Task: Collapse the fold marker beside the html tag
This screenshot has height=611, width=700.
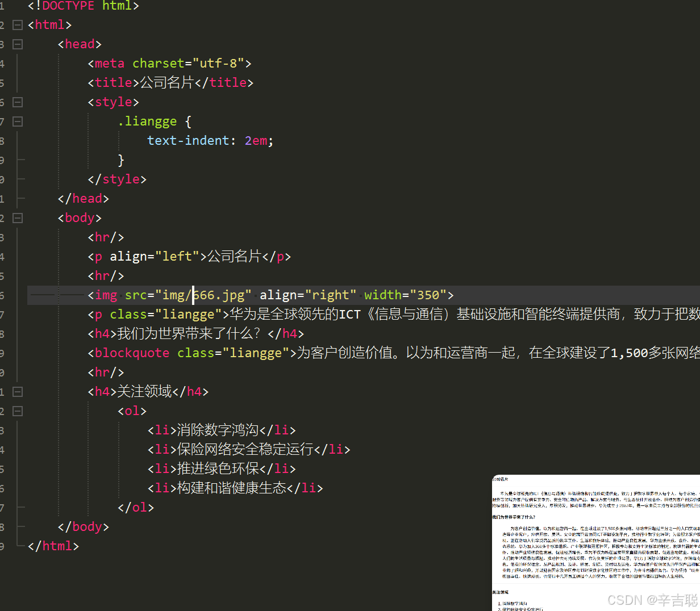Action: pos(18,25)
